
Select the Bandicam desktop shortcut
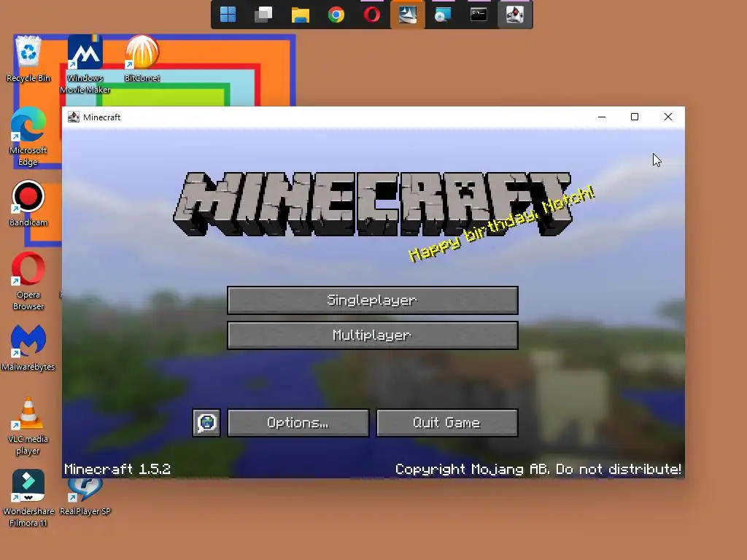point(28,204)
